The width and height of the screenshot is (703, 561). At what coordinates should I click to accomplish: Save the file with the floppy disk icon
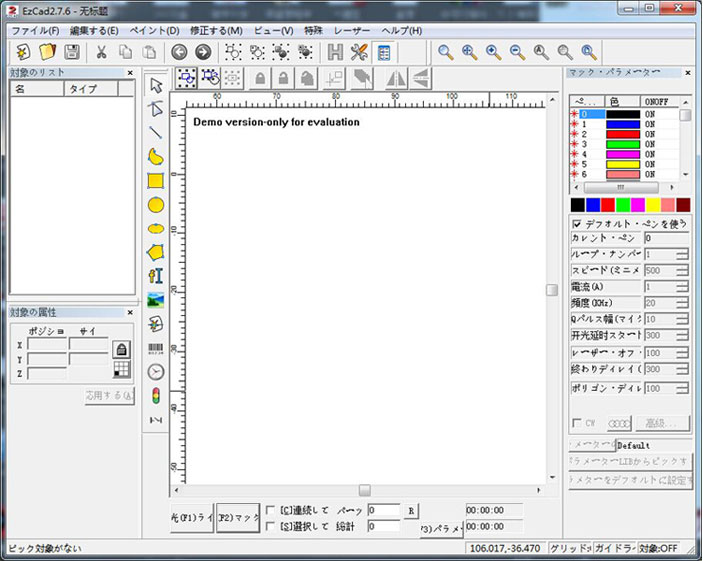72,52
